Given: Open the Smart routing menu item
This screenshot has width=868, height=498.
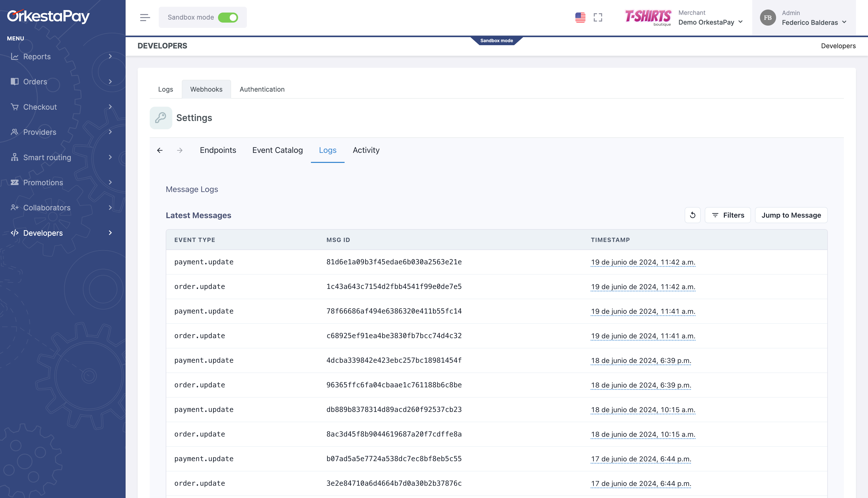Looking at the screenshot, I should tap(63, 157).
